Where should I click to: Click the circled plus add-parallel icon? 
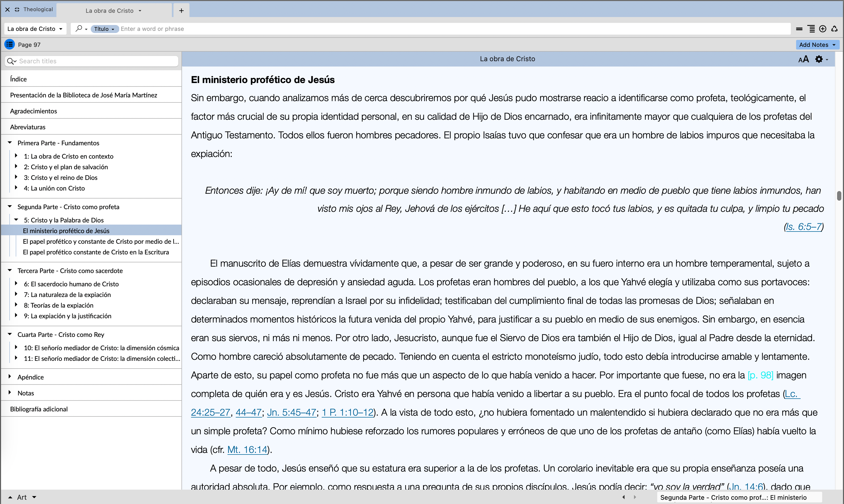823,29
